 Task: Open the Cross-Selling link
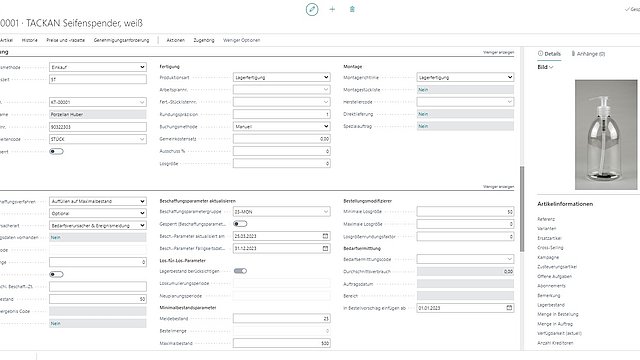coord(550,248)
